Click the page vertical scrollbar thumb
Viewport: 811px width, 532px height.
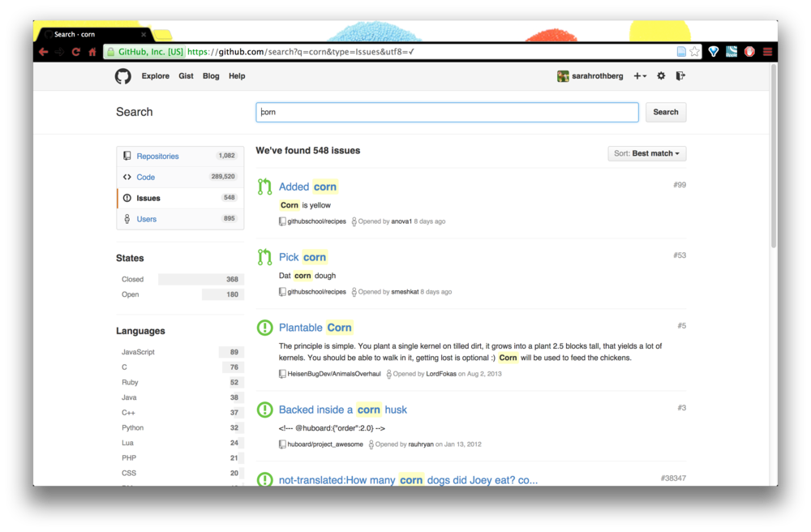click(774, 157)
